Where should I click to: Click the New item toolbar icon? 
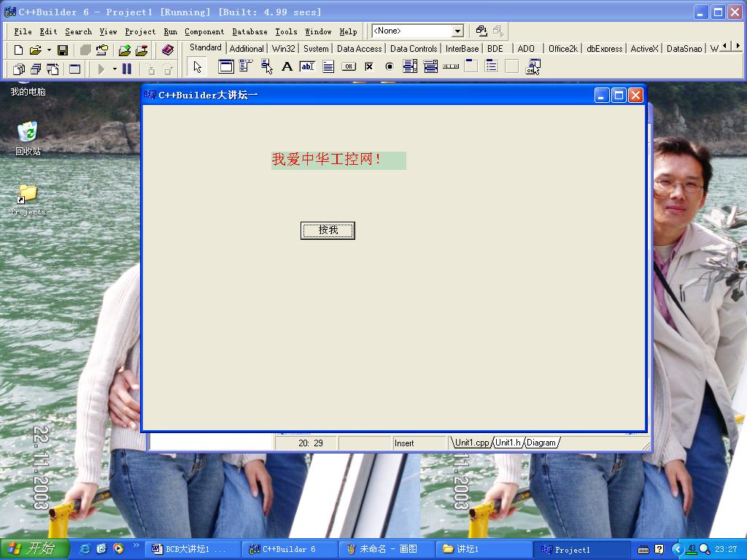pos(18,50)
